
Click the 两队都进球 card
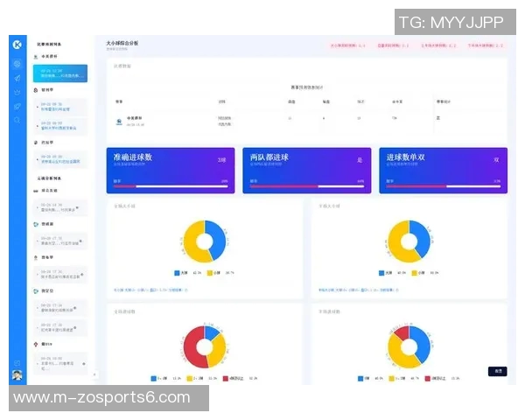pos(307,171)
